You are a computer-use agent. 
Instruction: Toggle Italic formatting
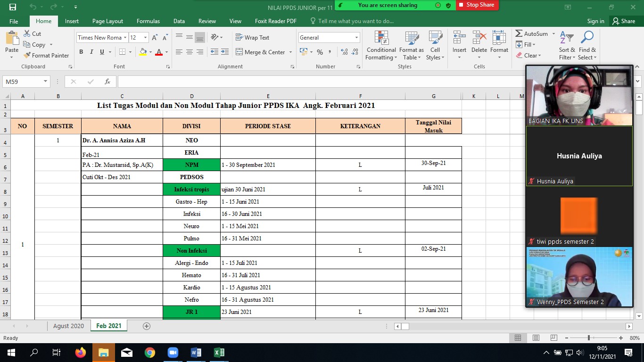[91, 52]
